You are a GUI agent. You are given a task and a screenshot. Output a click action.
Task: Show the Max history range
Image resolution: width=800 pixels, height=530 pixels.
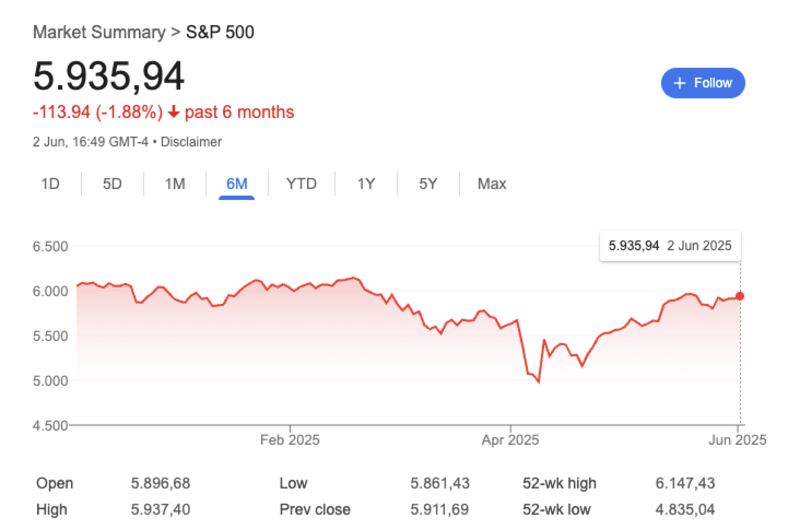(x=492, y=184)
